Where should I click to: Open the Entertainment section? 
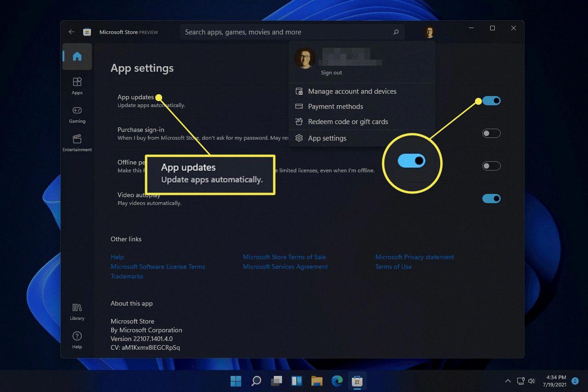77,142
